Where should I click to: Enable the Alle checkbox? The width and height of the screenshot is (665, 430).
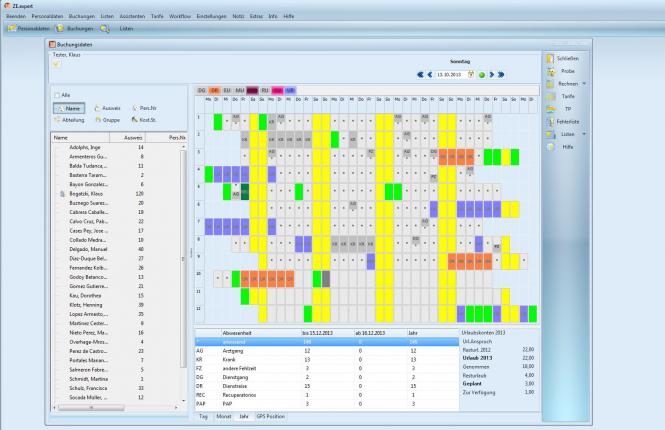pyautogui.click(x=57, y=95)
